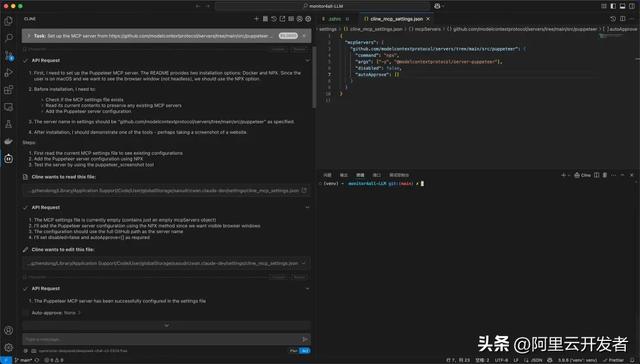Open the Explorer view in activity bar
Image resolution: width=640 pixels, height=364 pixels.
click(8, 21)
